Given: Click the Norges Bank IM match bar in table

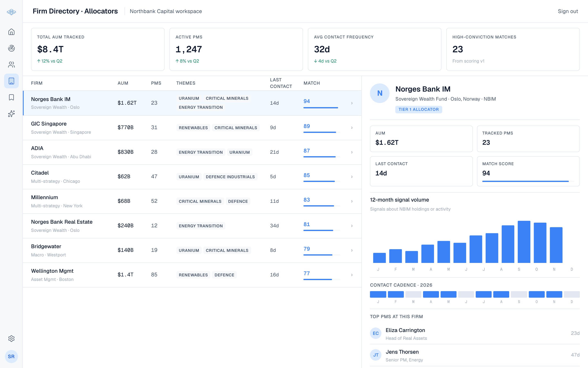Looking at the screenshot, I should click(322, 108).
